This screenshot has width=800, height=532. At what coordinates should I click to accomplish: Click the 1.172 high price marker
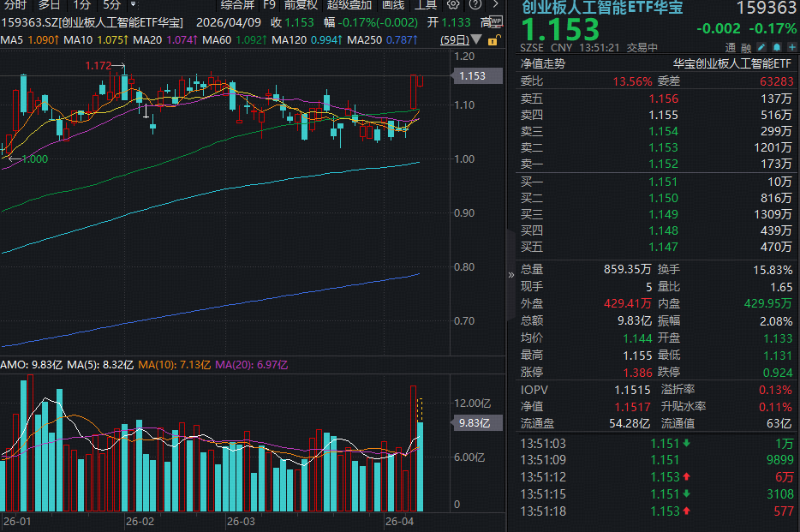98,66
